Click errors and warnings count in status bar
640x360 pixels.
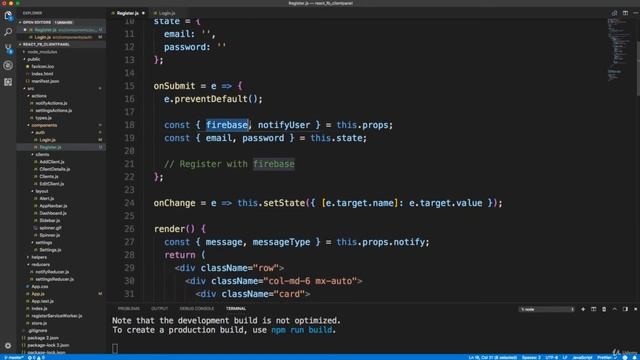[36, 358]
